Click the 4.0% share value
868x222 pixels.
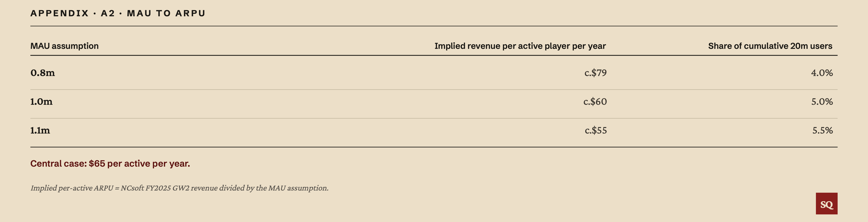point(822,73)
